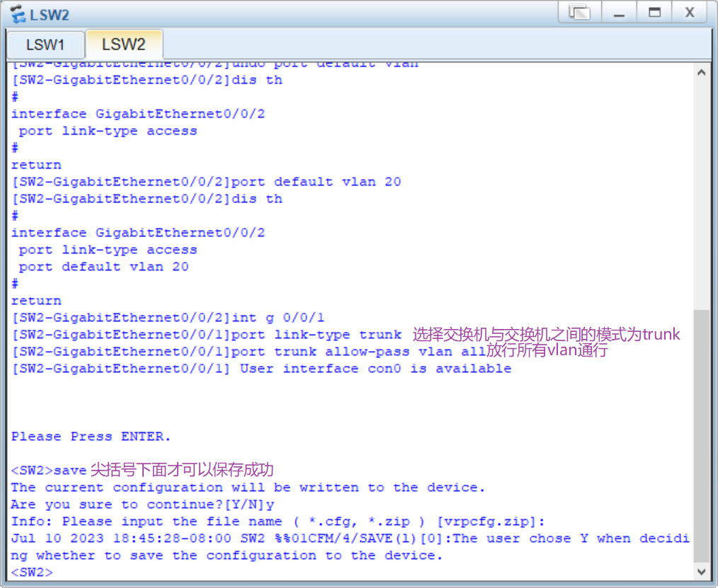Image resolution: width=718 pixels, height=588 pixels.
Task: Click the scrollbar up arrow
Action: 701,72
